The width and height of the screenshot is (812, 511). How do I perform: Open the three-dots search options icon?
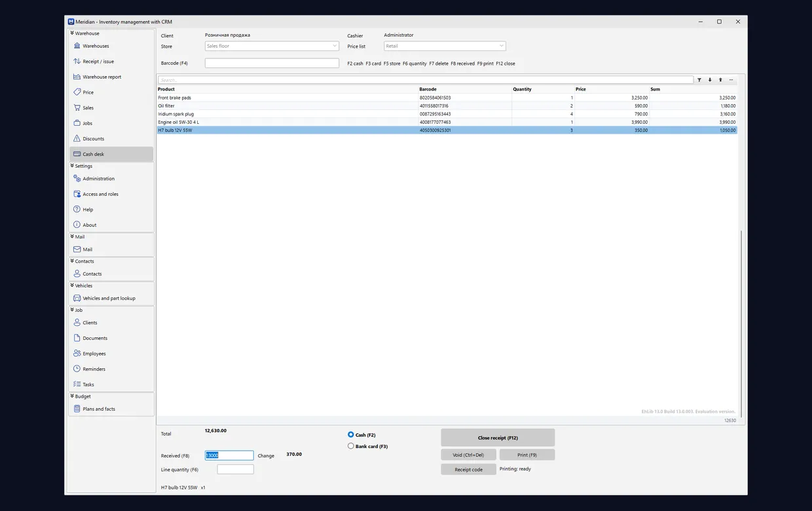click(x=731, y=80)
